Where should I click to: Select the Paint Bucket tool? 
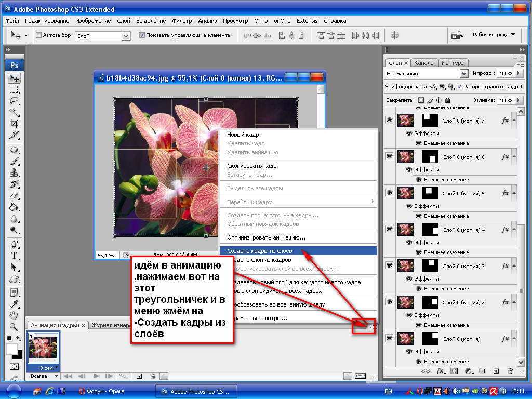click(14, 207)
